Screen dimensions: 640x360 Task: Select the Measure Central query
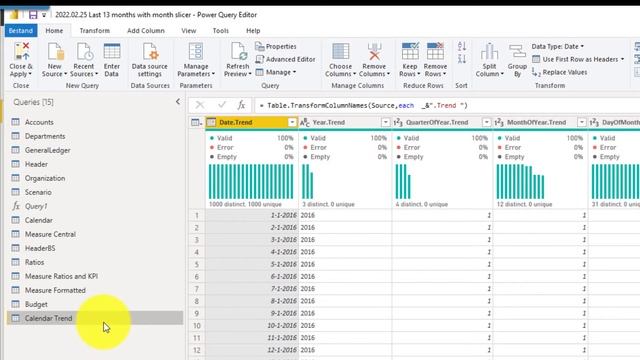coord(95,234)
